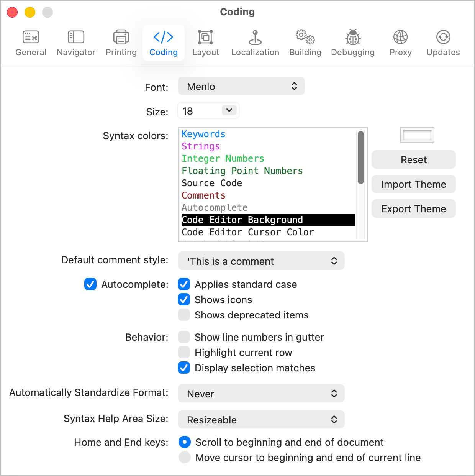Open the Building preferences icon
Viewport: 475px width, 476px height.
pyautogui.click(x=305, y=42)
